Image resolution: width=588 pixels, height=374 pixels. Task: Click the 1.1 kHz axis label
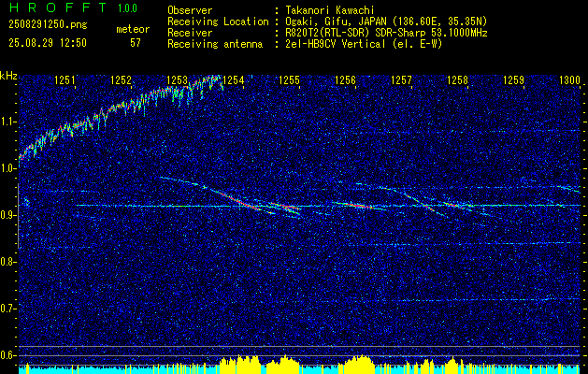click(8, 122)
